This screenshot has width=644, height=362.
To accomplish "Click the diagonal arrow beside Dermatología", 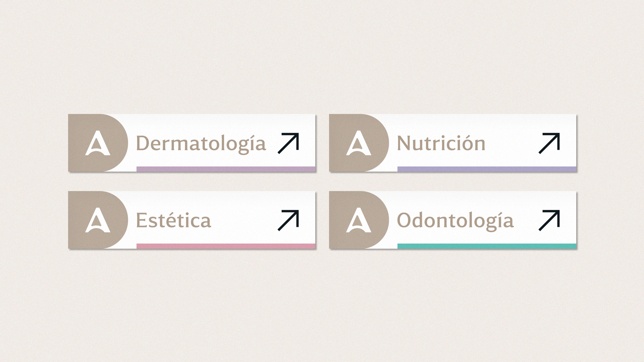I will pos(288,143).
